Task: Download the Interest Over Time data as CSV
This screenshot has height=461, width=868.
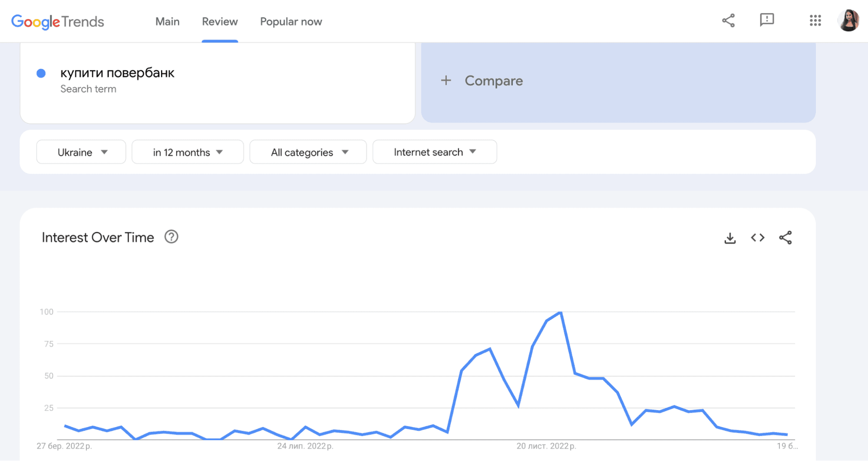Action: [730, 238]
